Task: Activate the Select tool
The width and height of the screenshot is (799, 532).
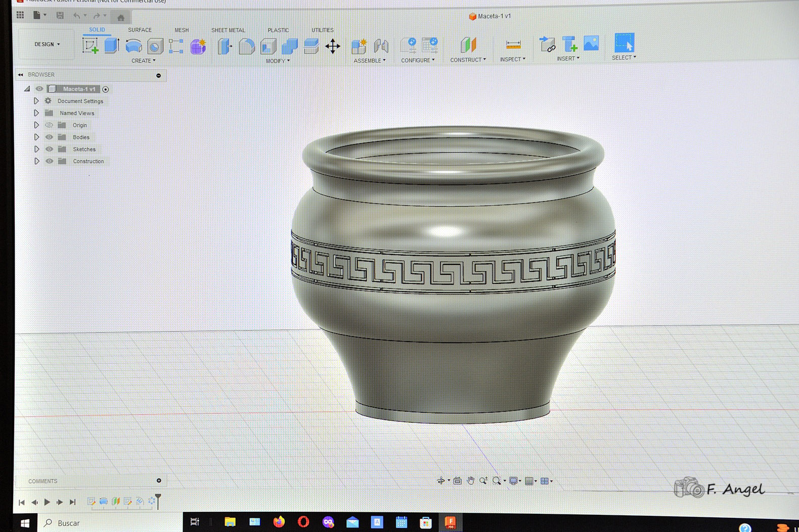Action: [x=624, y=43]
